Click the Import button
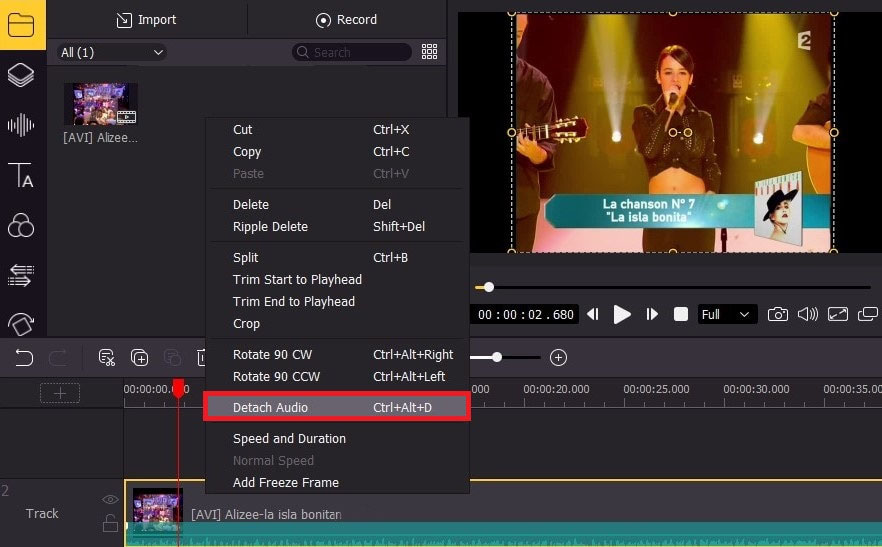 coord(146,20)
